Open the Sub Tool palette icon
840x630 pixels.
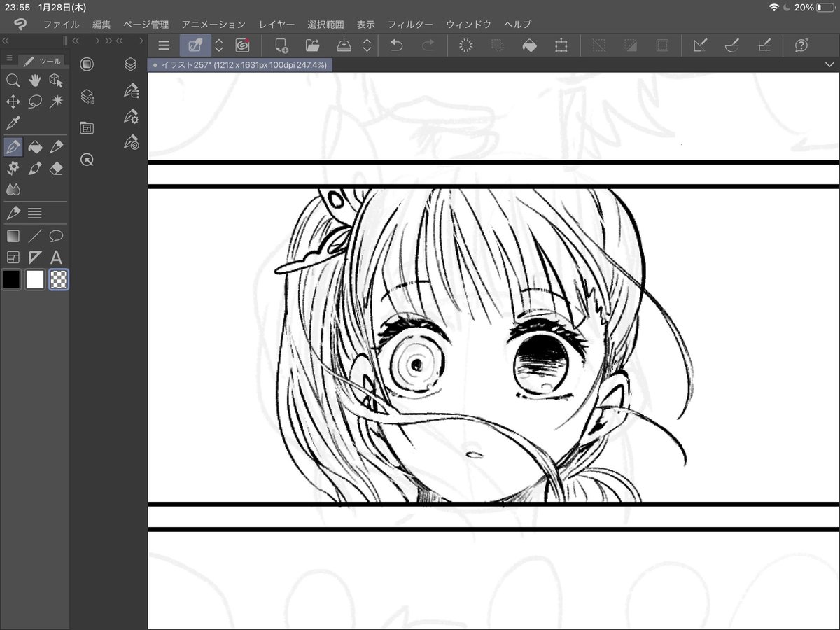click(130, 91)
